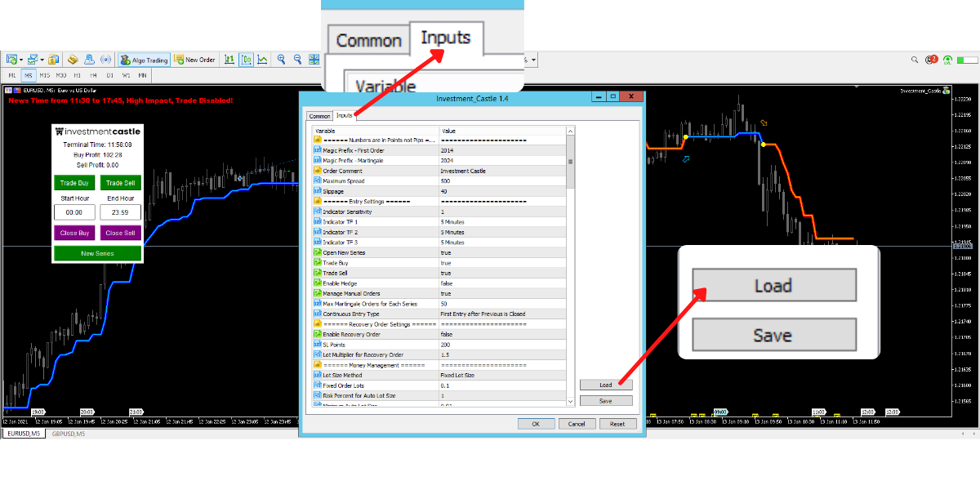This screenshot has height=490, width=980.
Task: Switch to the GBPUSD,M5 chart tab
Action: tap(69, 434)
